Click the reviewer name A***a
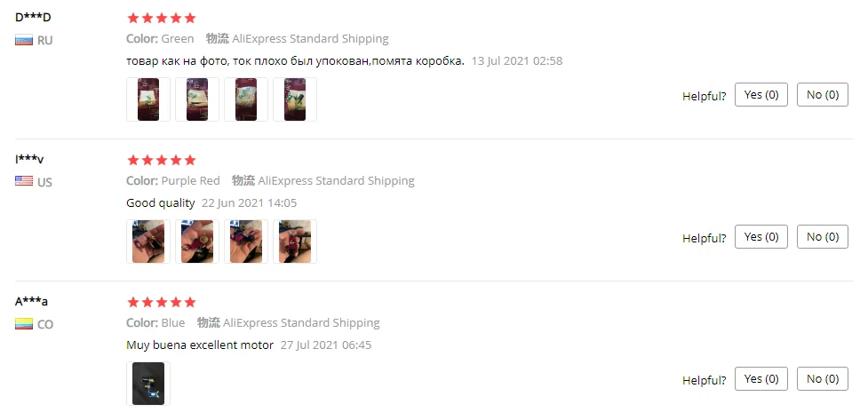Screen dimensions: 868x420 32,302
